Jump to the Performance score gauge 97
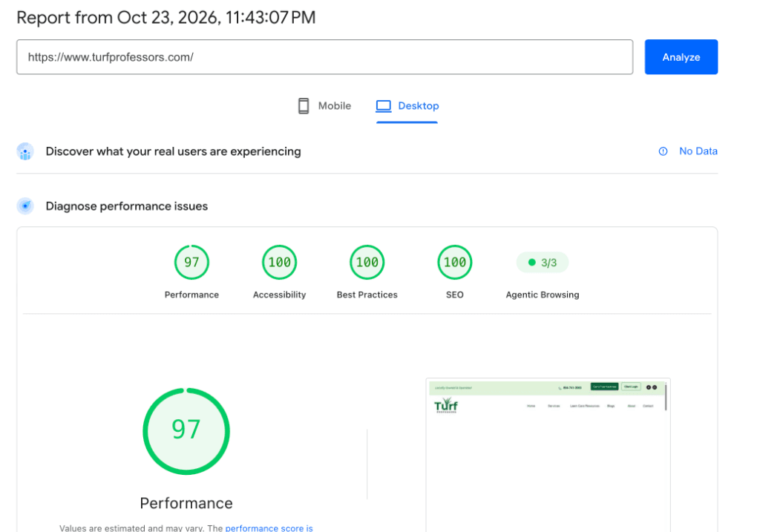The height and width of the screenshot is (532, 760). click(191, 262)
